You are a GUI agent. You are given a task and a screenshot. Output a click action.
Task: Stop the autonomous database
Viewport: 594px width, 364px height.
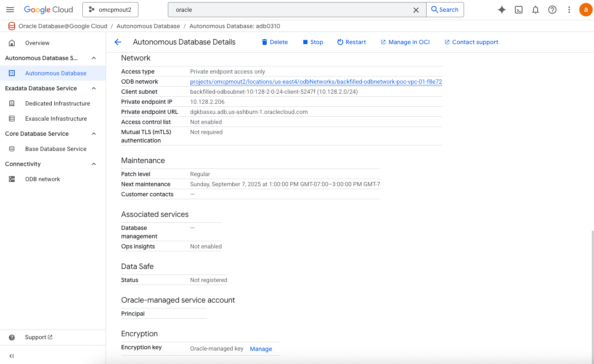(x=313, y=42)
